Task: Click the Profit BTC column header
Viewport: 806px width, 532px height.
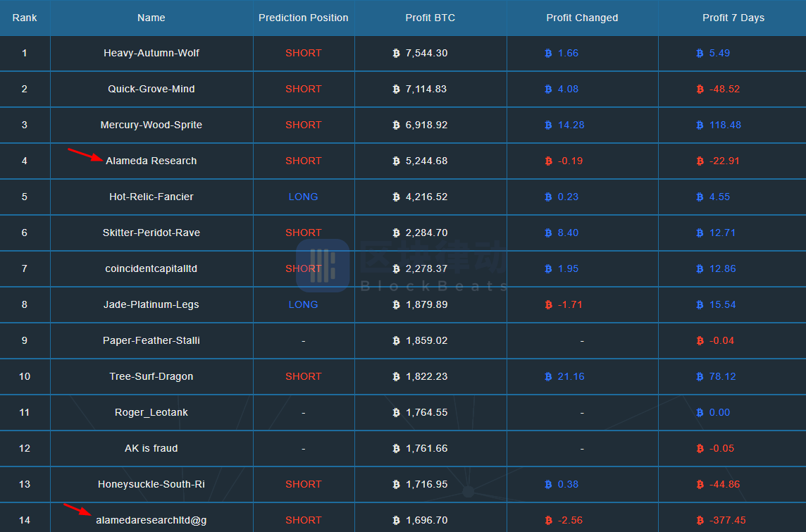Action: pyautogui.click(x=430, y=18)
